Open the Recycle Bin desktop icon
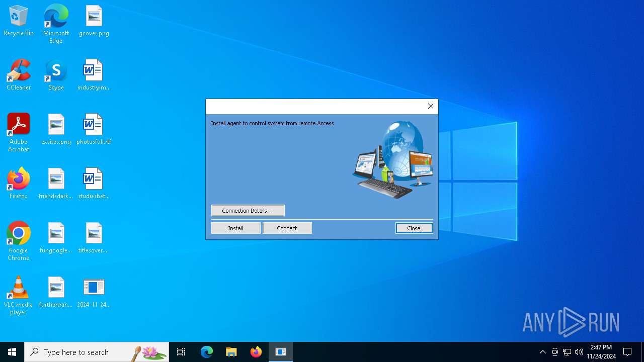 click(x=19, y=22)
